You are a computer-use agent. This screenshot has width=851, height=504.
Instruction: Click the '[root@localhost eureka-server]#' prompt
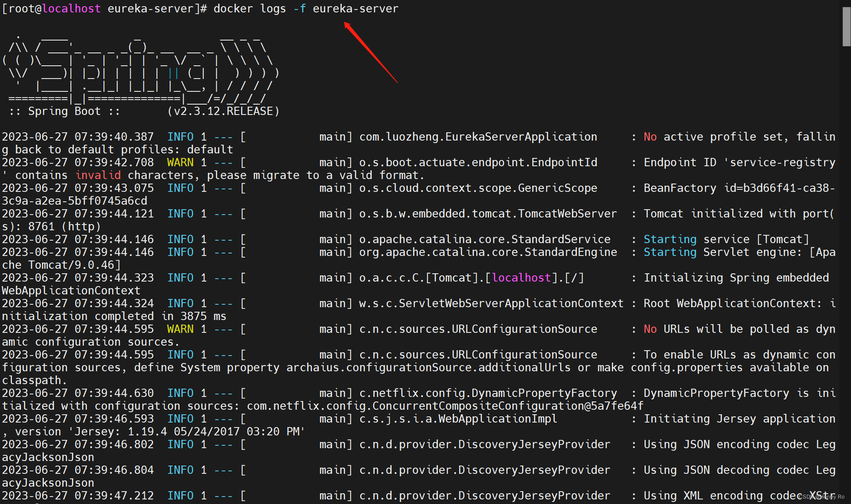[x=104, y=9]
